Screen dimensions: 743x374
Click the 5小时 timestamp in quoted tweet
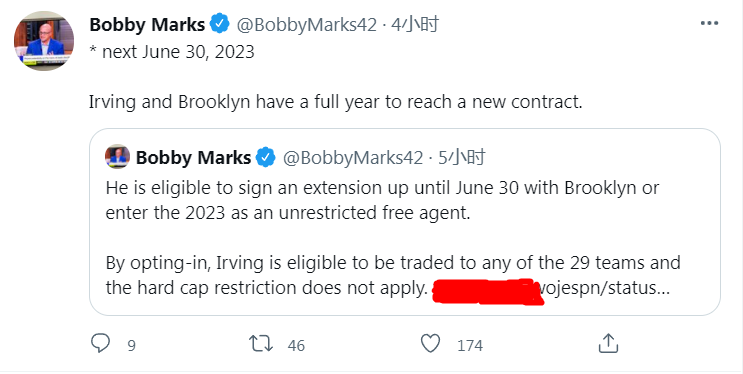[462, 157]
